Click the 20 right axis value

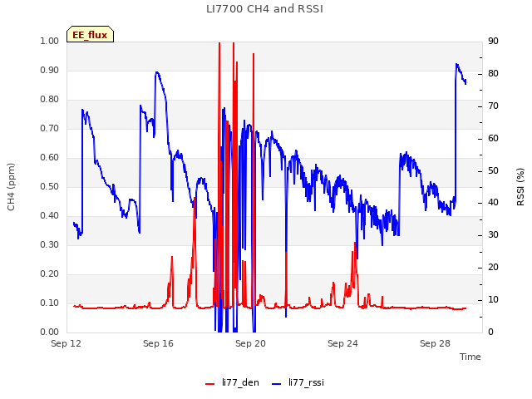point(493,268)
